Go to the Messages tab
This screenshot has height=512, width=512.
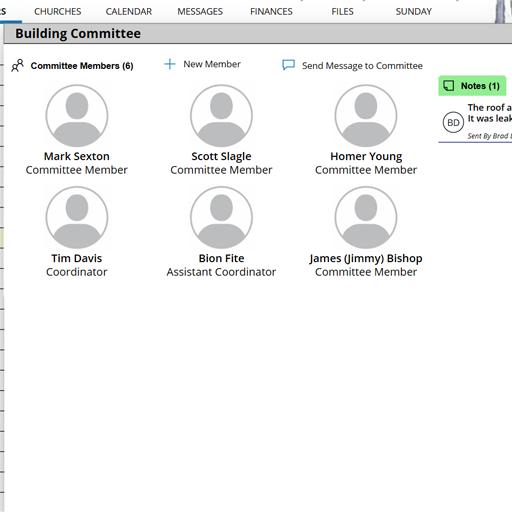pyautogui.click(x=200, y=12)
